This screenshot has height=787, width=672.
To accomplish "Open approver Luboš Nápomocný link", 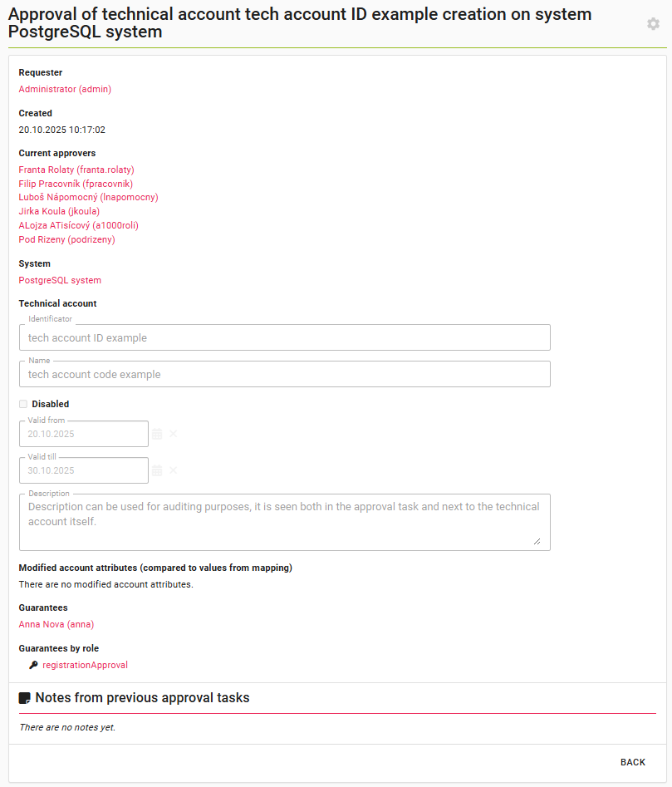I will [88, 197].
